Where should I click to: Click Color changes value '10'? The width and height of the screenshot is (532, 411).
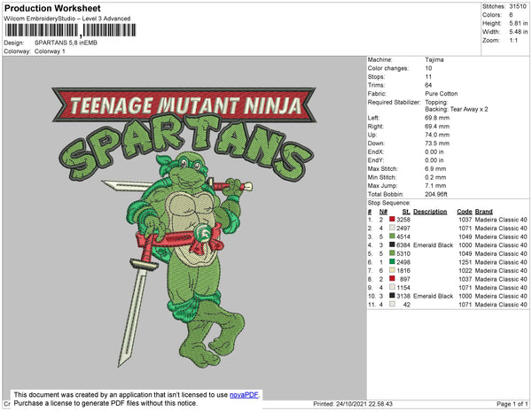point(428,68)
